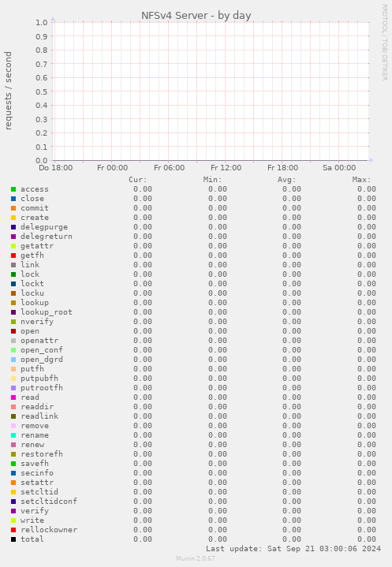
Task: Select the create legend label
Action: click(x=35, y=218)
